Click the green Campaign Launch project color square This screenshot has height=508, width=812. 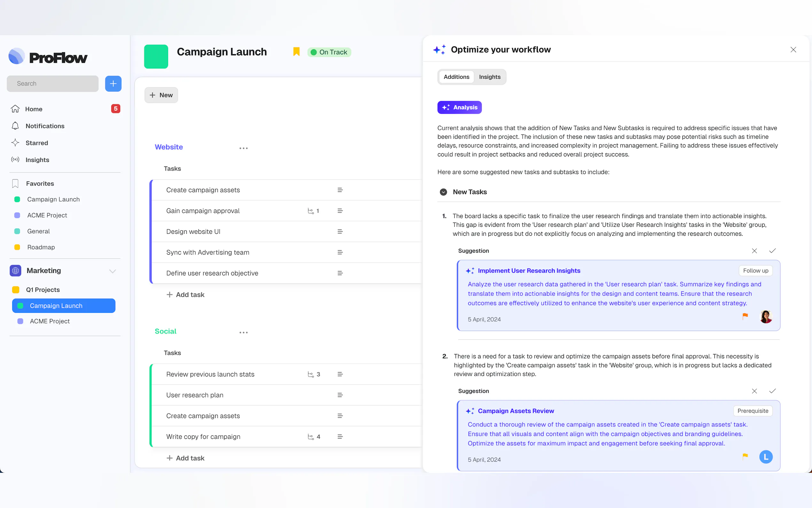click(156, 56)
